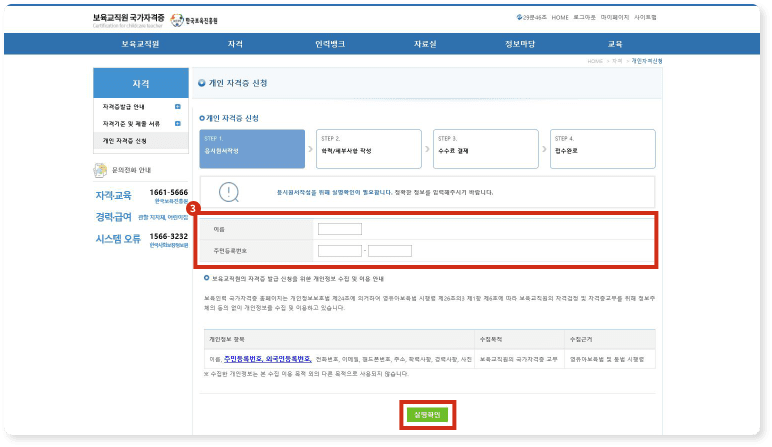Select 자격기준 및 제출 서류 in the sidebar
The height and width of the screenshot is (447, 772).
coord(131,124)
